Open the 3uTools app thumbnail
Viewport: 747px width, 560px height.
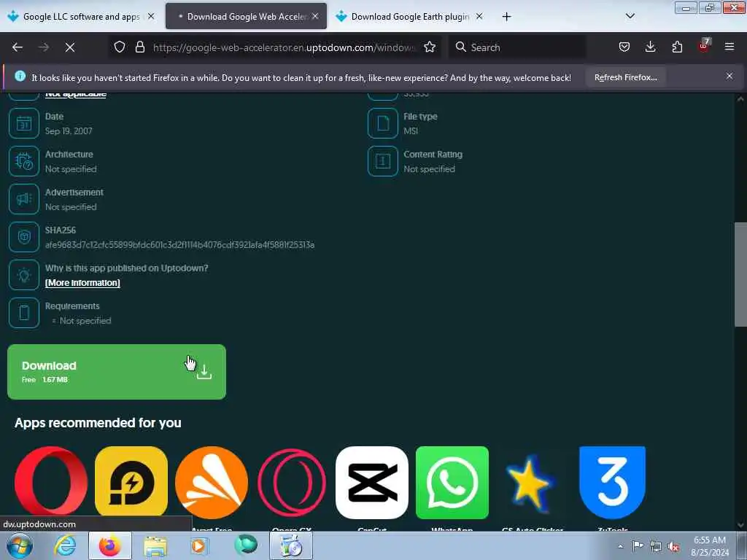[x=613, y=483]
